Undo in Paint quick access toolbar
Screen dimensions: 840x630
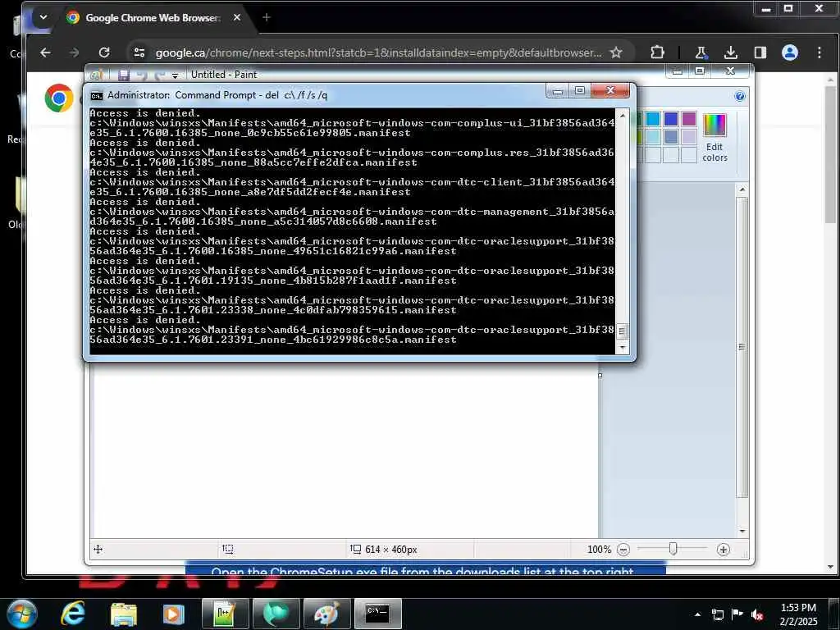click(141, 75)
